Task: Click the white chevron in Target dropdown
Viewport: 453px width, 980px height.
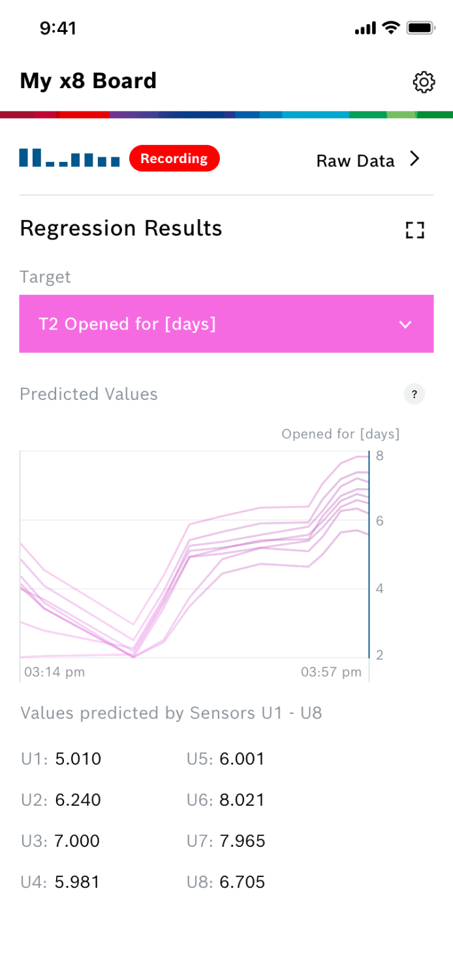Action: click(x=405, y=324)
